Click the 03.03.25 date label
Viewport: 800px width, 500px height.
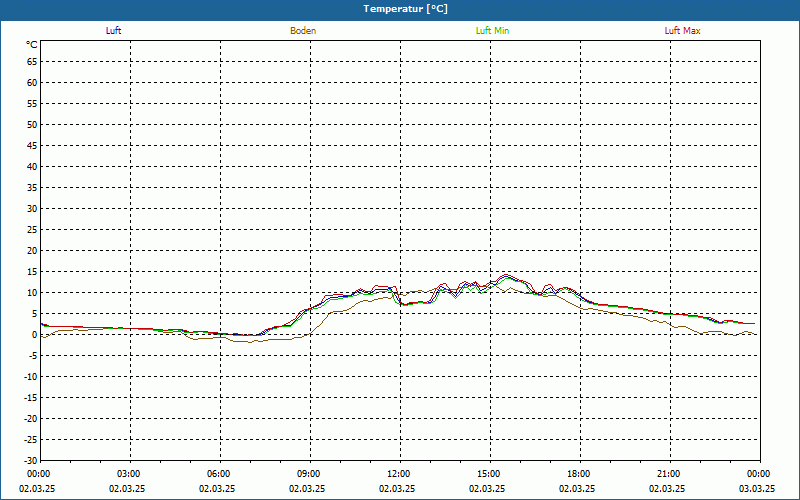point(757,488)
